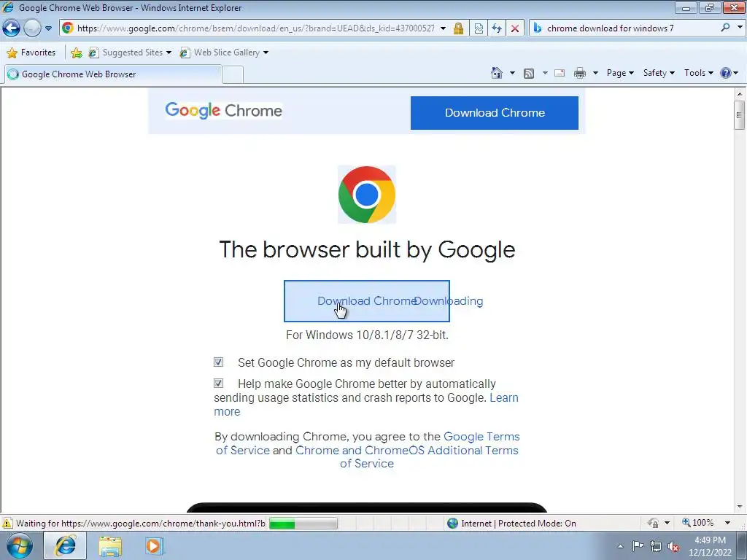747x560 pixels.
Task: Open the Learn more link
Action: click(x=504, y=397)
